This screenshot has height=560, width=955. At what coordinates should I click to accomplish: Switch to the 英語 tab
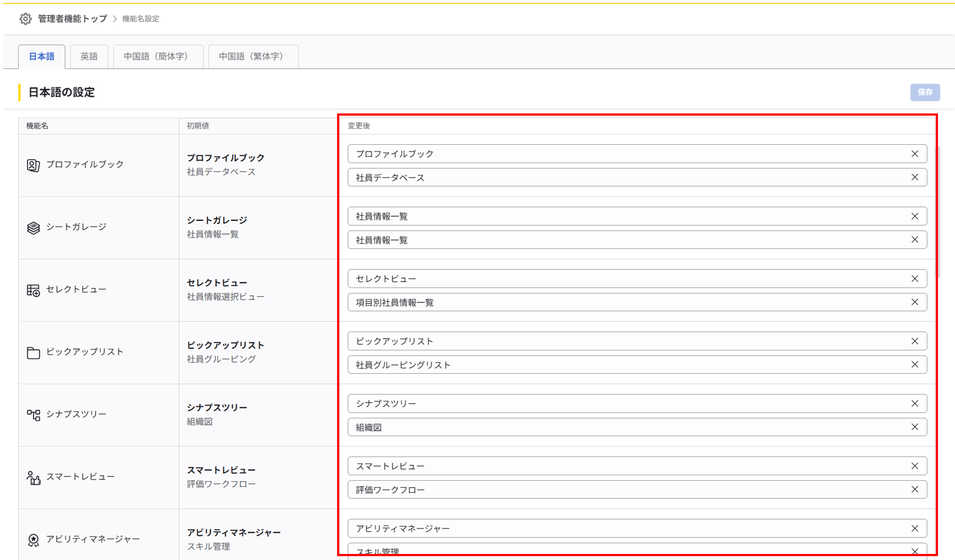click(x=89, y=57)
